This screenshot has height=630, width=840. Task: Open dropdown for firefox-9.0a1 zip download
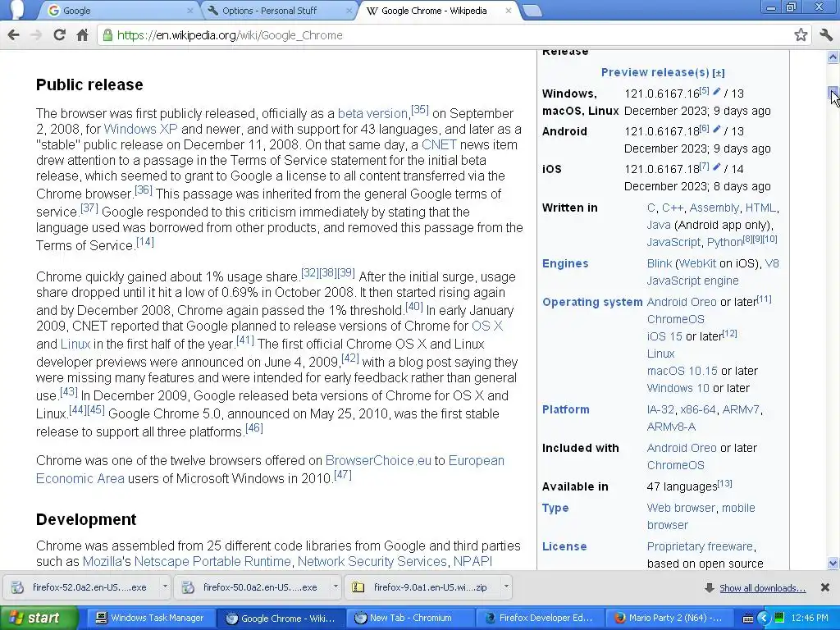pyautogui.click(x=505, y=587)
